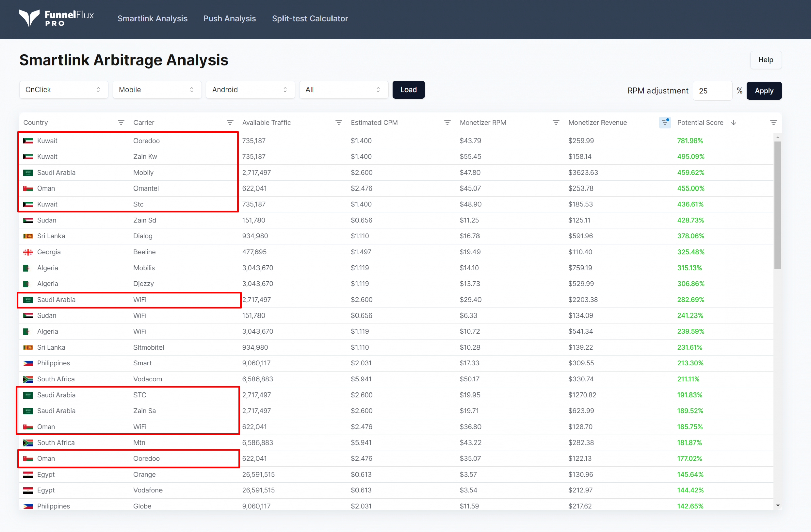811x532 pixels.
Task: Open the OnClick traffic type dropdown
Action: point(64,90)
